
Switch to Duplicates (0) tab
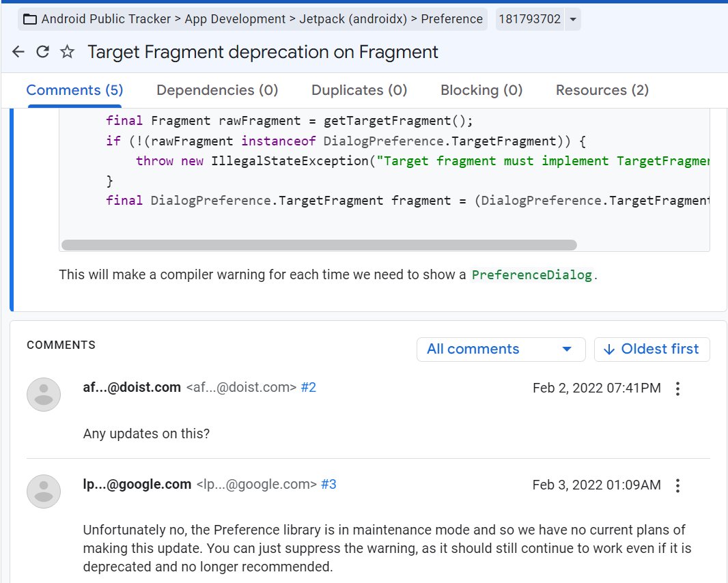coord(359,90)
